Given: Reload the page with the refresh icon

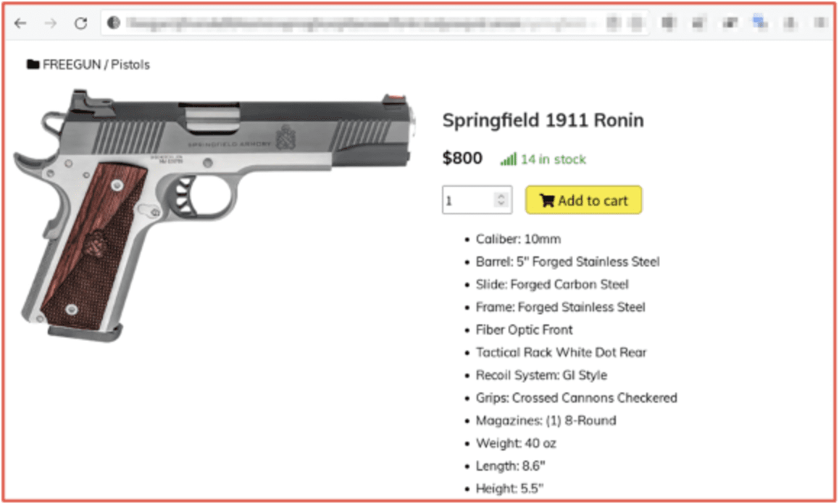Looking at the screenshot, I should 81,23.
